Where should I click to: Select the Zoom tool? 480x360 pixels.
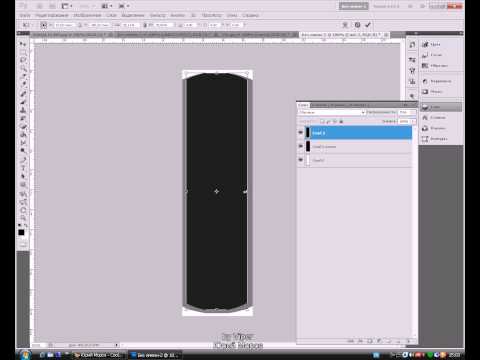tap(23, 218)
